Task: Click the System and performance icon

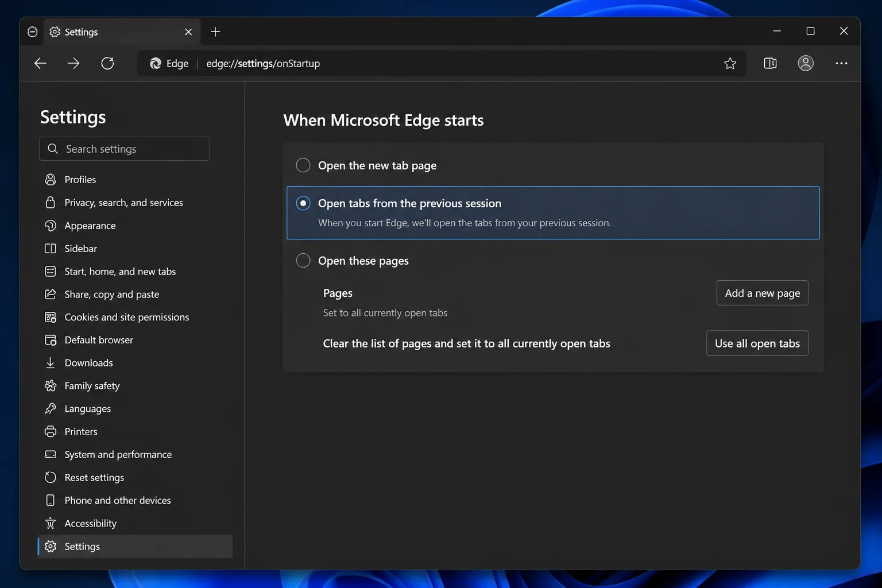Action: pos(51,454)
